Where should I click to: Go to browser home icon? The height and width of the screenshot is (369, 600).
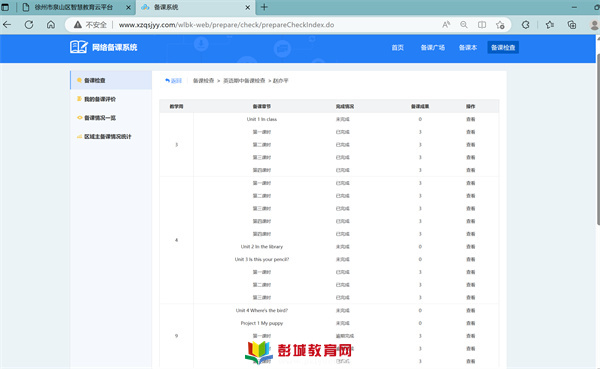pyautogui.click(x=51, y=25)
